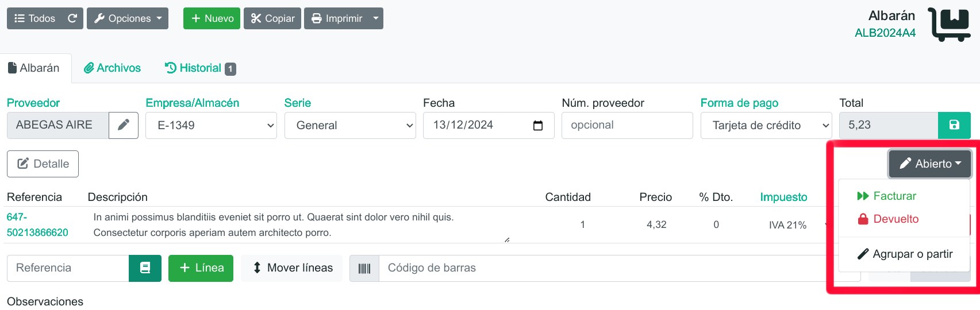Image resolution: width=980 pixels, height=310 pixels.
Task: Click the Detalle button
Action: point(43,164)
